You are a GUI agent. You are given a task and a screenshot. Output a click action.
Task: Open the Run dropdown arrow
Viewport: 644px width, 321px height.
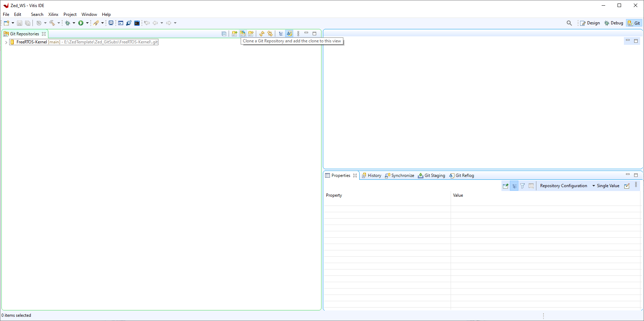[87, 23]
